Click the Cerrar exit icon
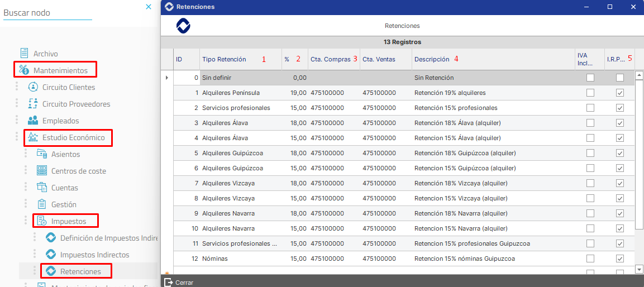 pyautogui.click(x=168, y=283)
